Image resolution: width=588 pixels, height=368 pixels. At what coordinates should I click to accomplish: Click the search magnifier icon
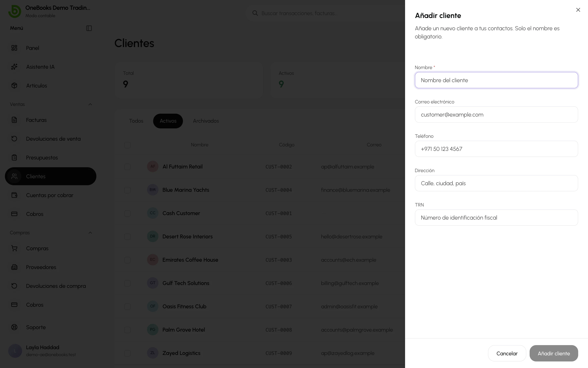coord(255,13)
